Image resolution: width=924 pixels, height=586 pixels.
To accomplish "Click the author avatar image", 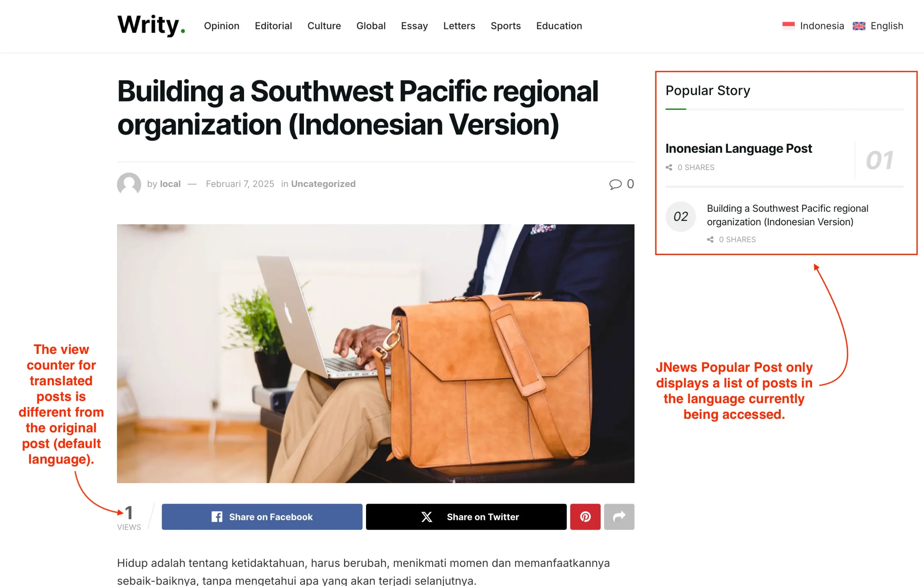I will coord(129,184).
